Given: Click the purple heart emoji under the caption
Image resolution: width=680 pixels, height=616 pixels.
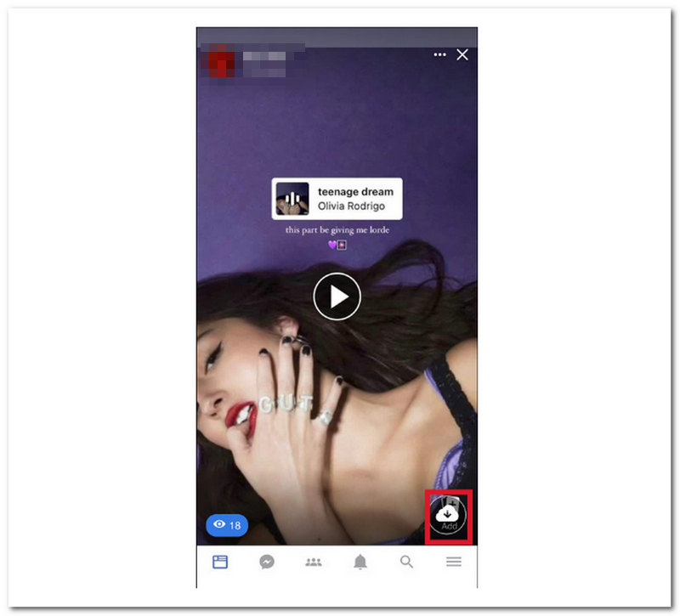Looking at the screenshot, I should click(x=331, y=245).
